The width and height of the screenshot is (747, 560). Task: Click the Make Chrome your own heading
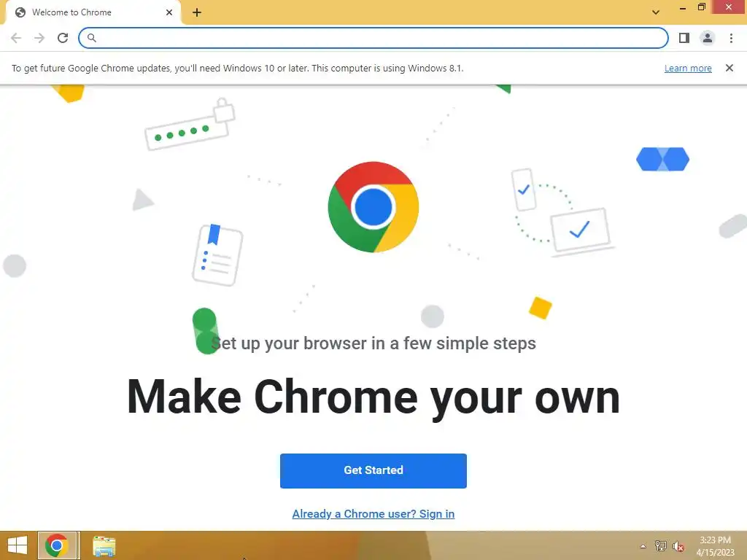373,397
